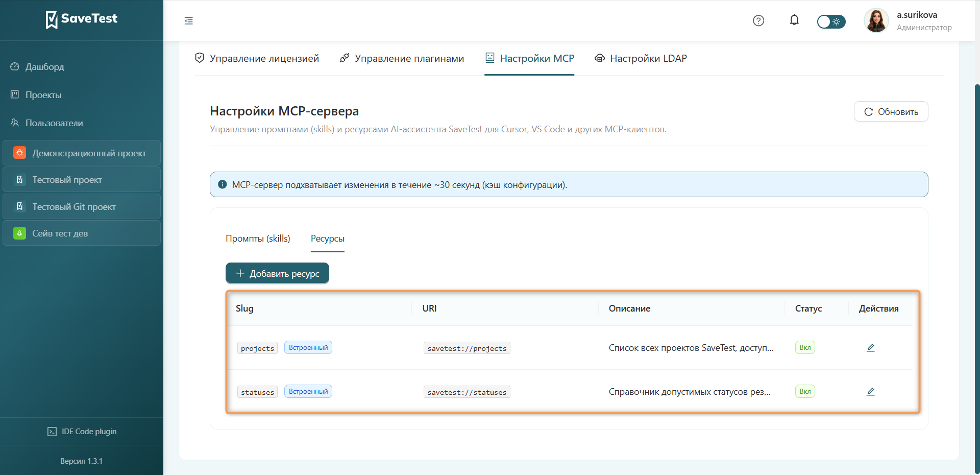Switch to Управление лицензией tab
This screenshot has height=475, width=980.
coord(257,58)
